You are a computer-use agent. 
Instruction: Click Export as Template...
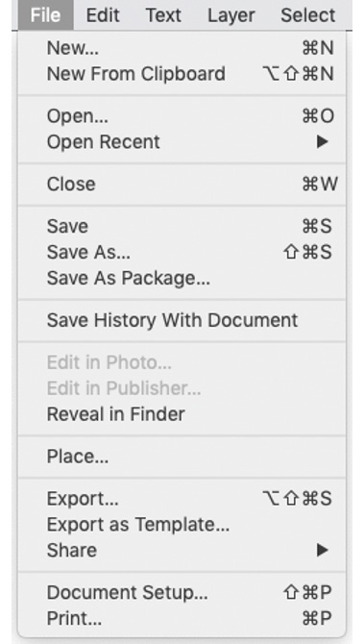tap(182, 525)
